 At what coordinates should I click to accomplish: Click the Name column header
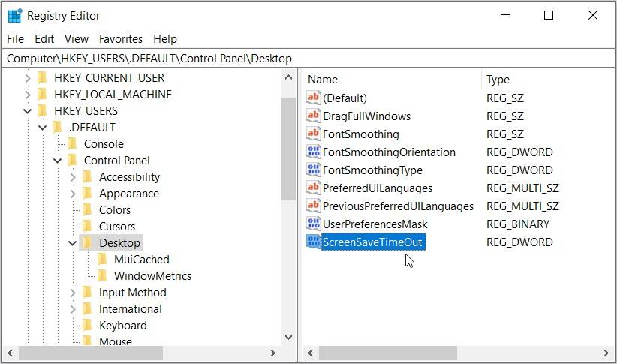pos(323,80)
